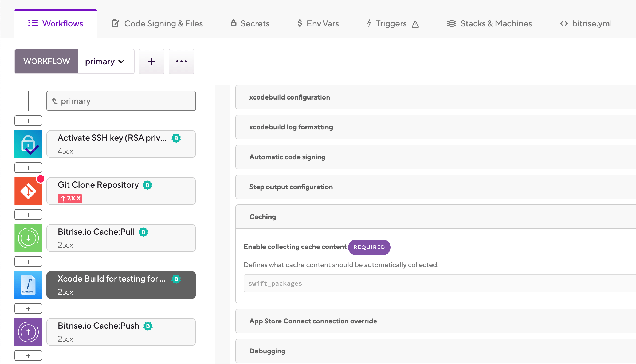The image size is (636, 364).
Task: Expand the Debugging section
Action: coord(267,351)
